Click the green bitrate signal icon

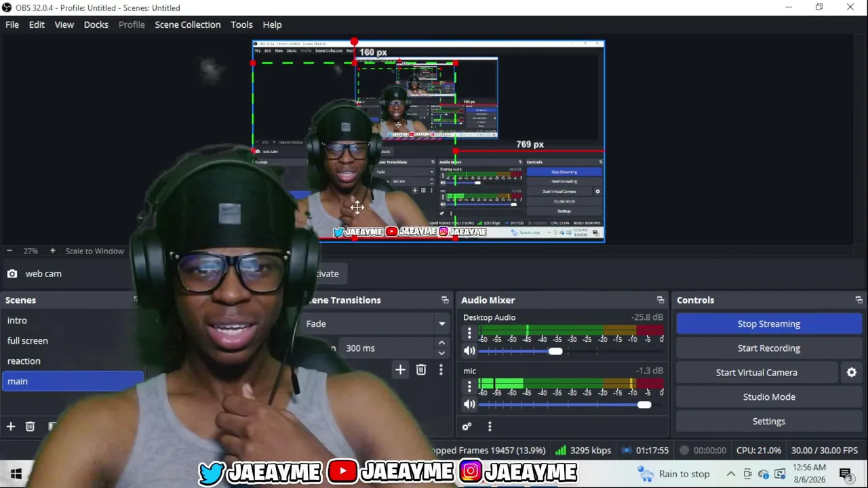561,450
